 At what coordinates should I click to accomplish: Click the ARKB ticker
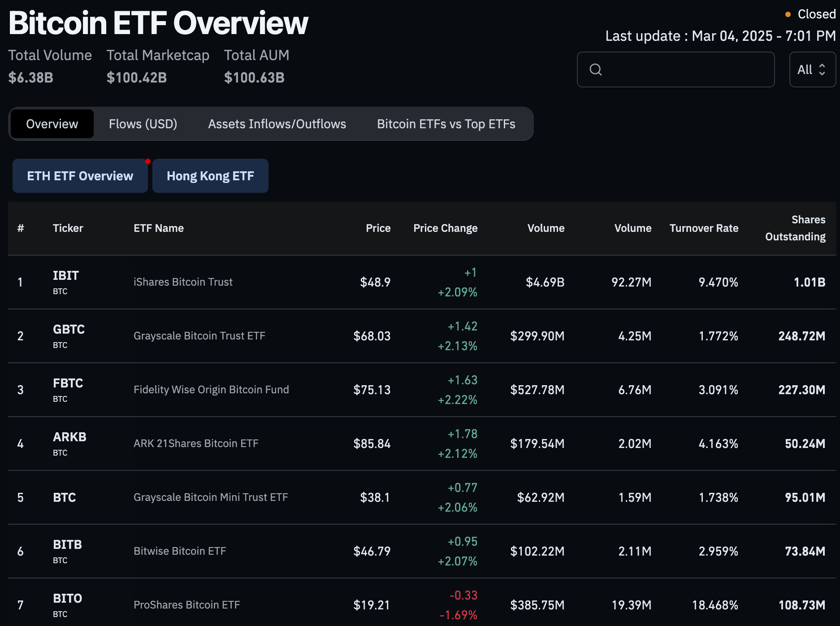69,437
